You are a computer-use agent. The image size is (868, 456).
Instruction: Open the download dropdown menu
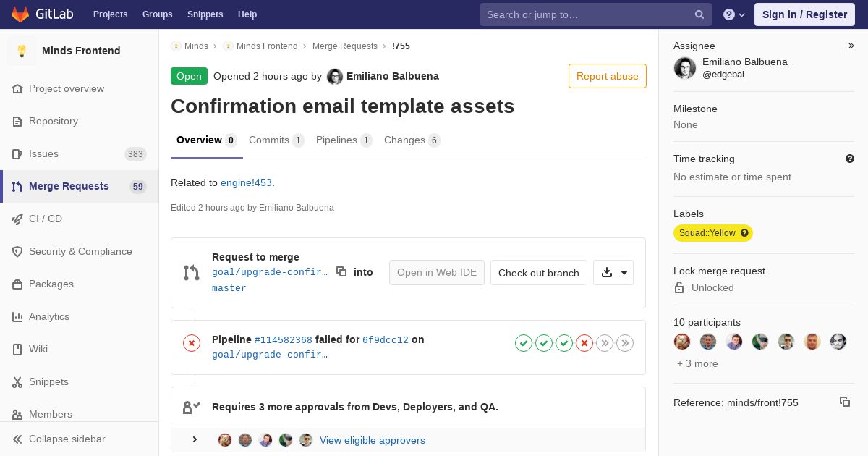pos(613,273)
